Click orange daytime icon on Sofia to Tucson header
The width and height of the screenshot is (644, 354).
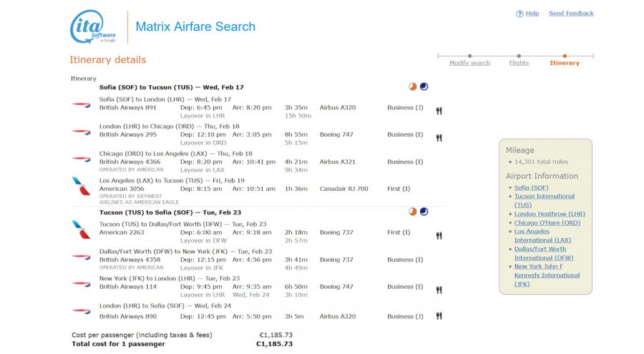tap(412, 87)
